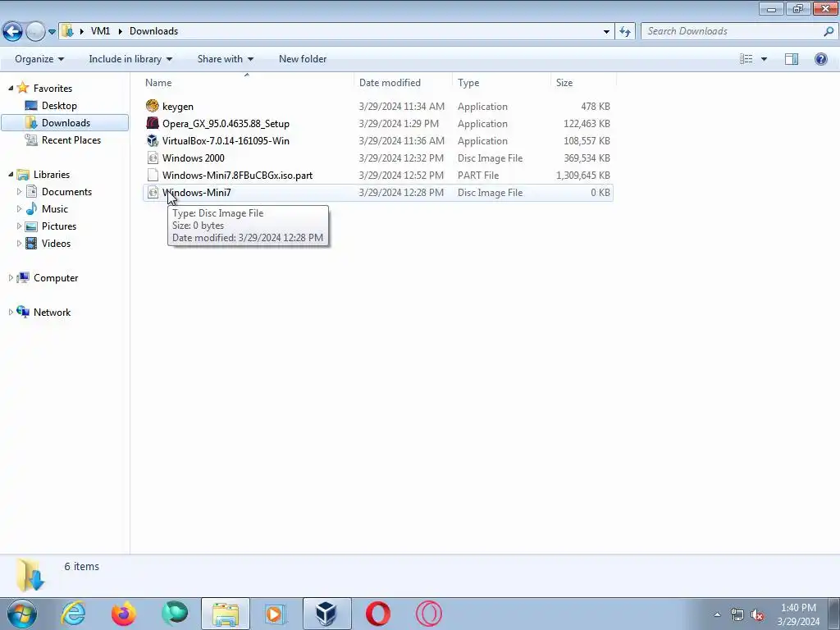Switch to VirtualBox in the taskbar
840x630 pixels.
326,614
